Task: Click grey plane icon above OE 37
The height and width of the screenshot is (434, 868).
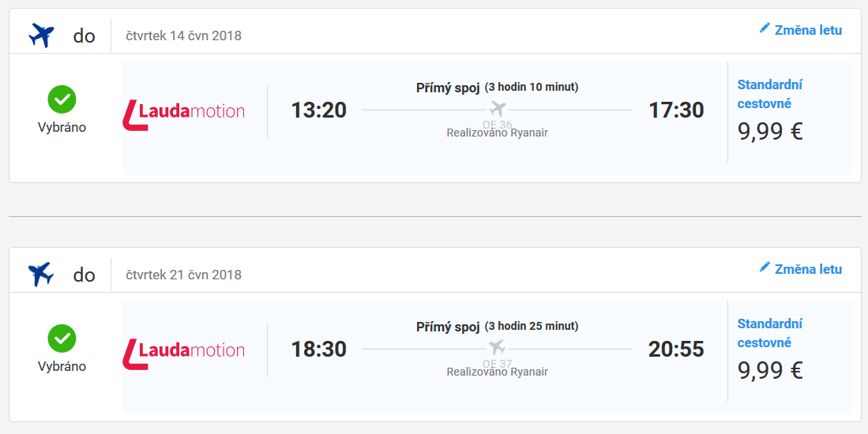Action: (497, 348)
